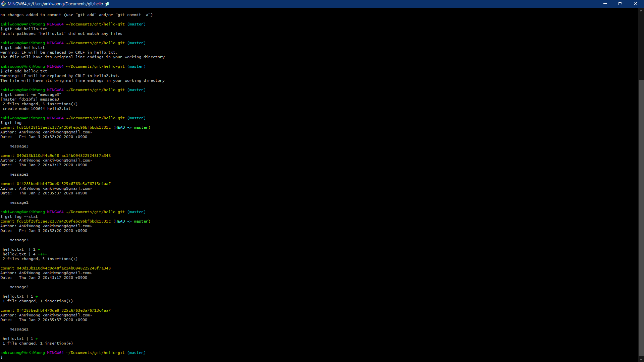The width and height of the screenshot is (644, 362).
Task: Click the fatal pathspec error line
Action: (x=61, y=34)
